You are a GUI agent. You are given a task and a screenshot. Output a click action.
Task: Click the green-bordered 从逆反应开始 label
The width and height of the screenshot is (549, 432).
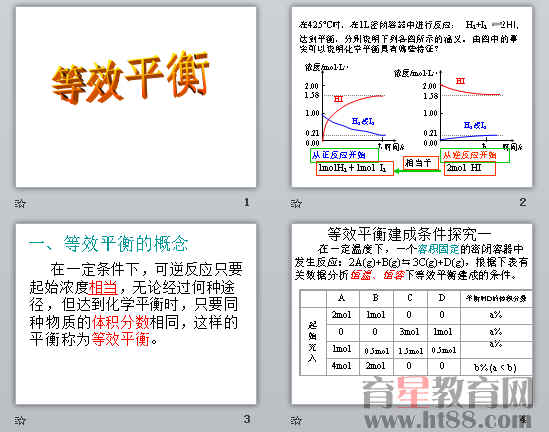pyautogui.click(x=475, y=155)
